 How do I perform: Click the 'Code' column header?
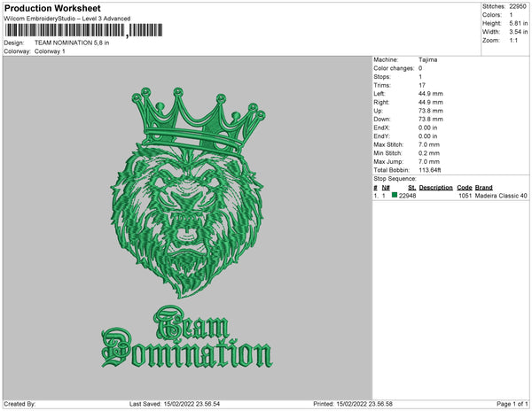(465, 188)
